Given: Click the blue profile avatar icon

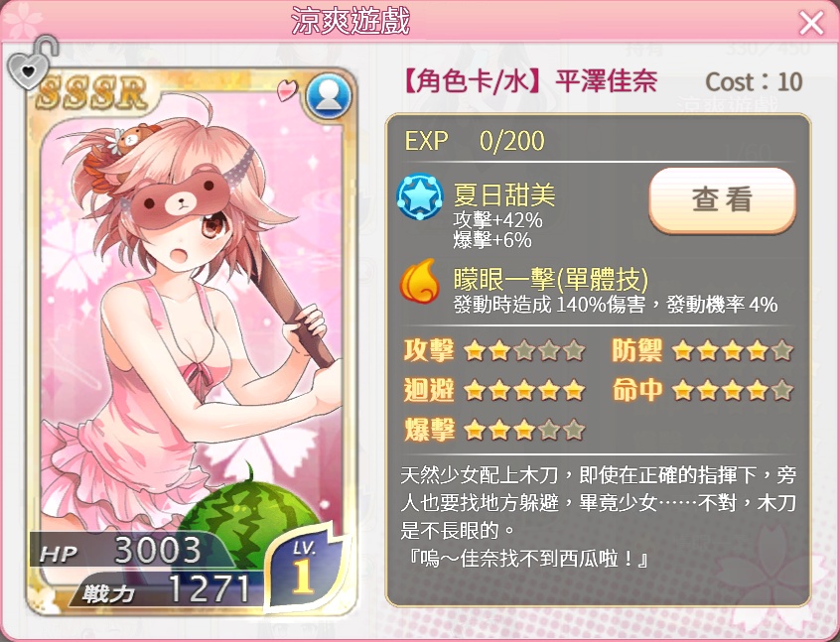Looking at the screenshot, I should tap(329, 96).
